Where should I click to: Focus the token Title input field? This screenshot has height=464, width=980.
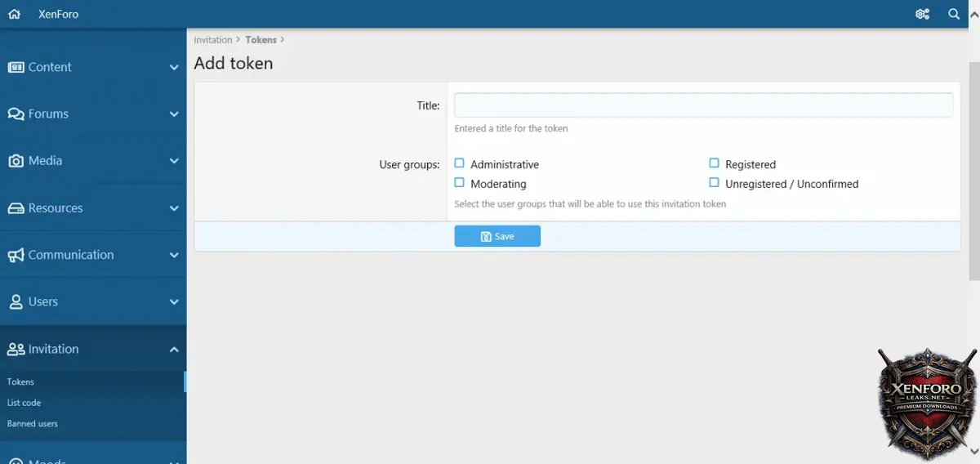click(x=703, y=105)
